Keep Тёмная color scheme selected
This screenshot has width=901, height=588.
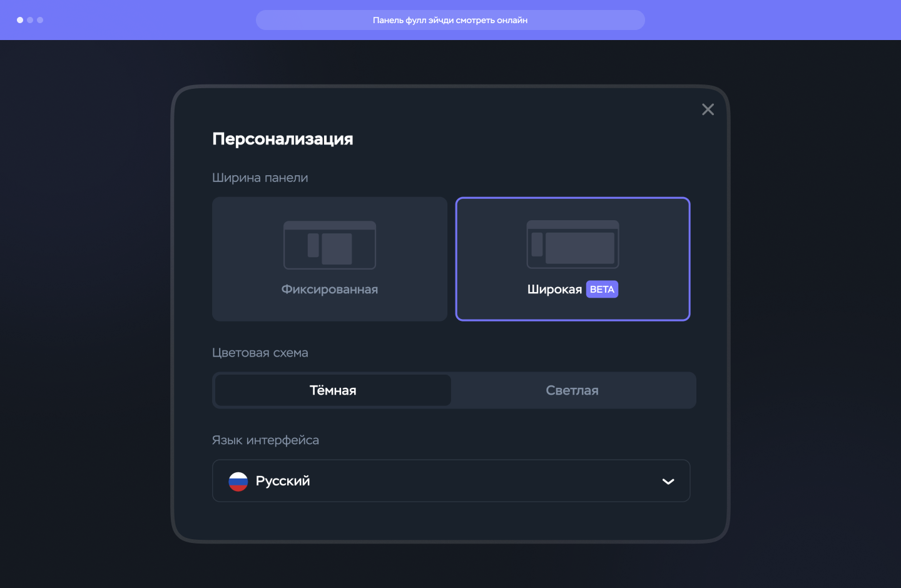click(332, 390)
